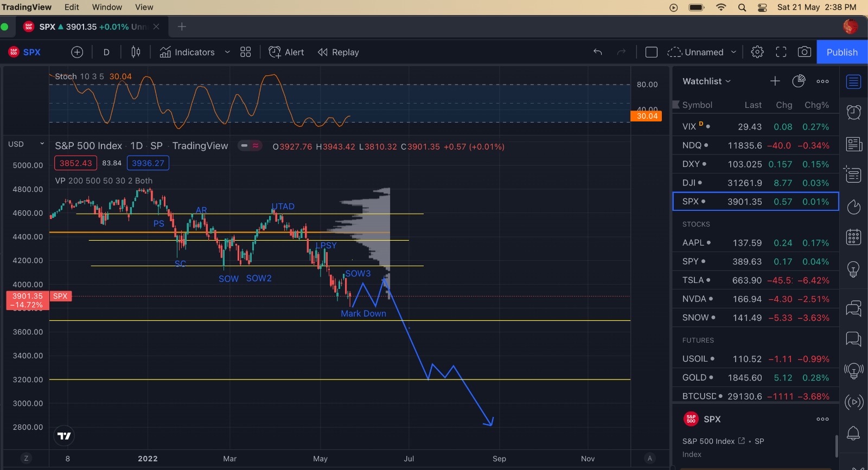Toggle fullscreen mode for the chart
868x470 pixels.
[781, 52]
